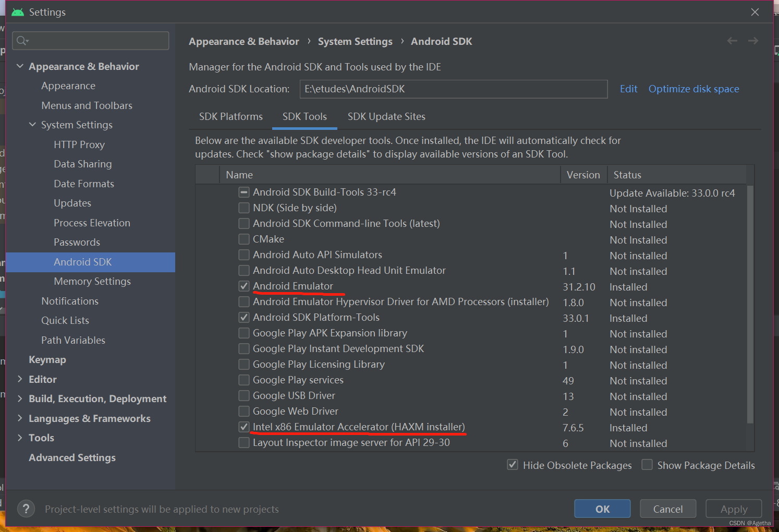The image size is (779, 532).
Task: Switch to the SDK Platforms tab
Action: [231, 116]
